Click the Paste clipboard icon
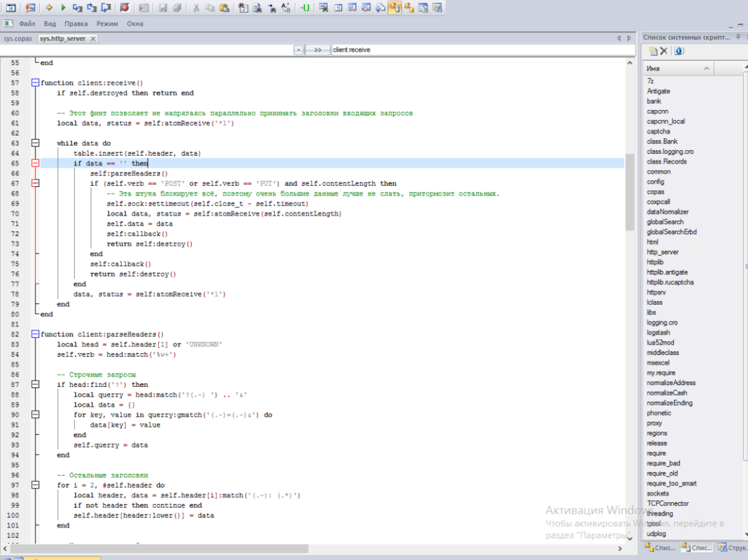748x560 pixels. [224, 7]
